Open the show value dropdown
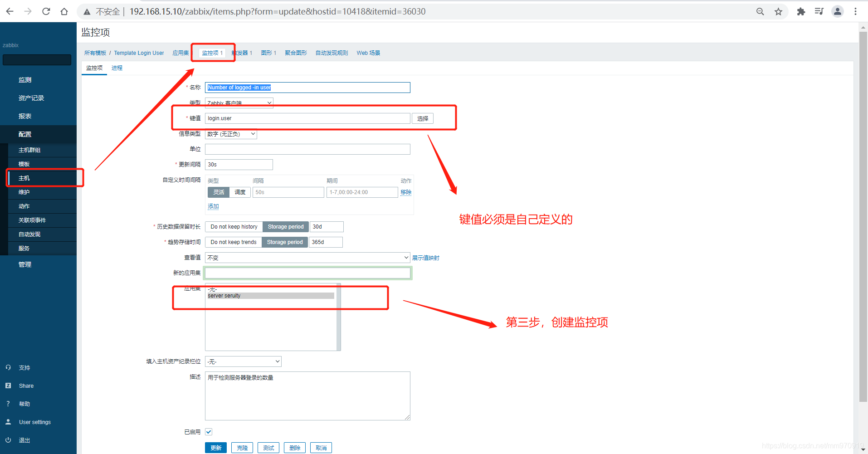868x454 pixels. pyautogui.click(x=307, y=258)
